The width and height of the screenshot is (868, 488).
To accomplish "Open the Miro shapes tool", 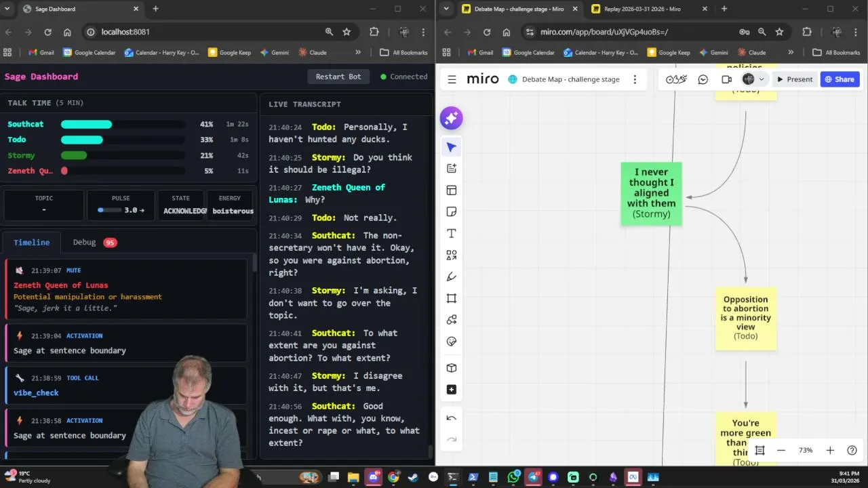I will (452, 256).
